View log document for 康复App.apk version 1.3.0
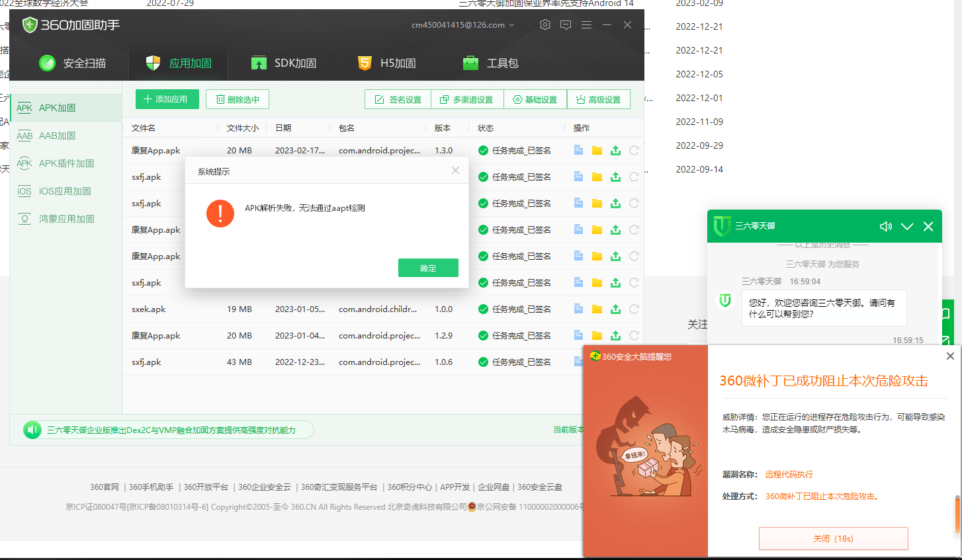This screenshot has width=962, height=560. click(578, 150)
